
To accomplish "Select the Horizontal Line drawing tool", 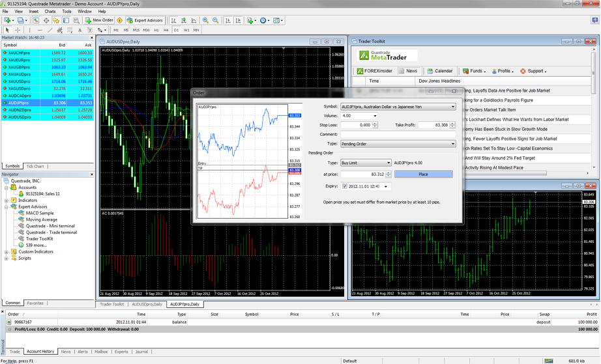I will pyautogui.click(x=40, y=30).
